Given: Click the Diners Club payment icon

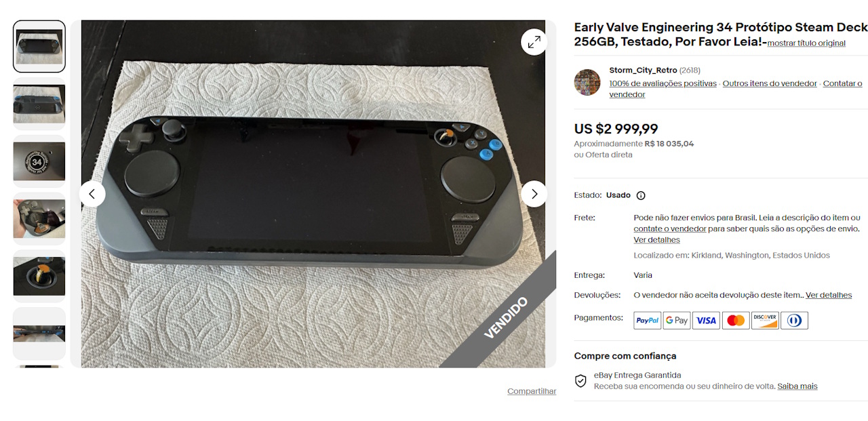Looking at the screenshot, I should pos(794,321).
